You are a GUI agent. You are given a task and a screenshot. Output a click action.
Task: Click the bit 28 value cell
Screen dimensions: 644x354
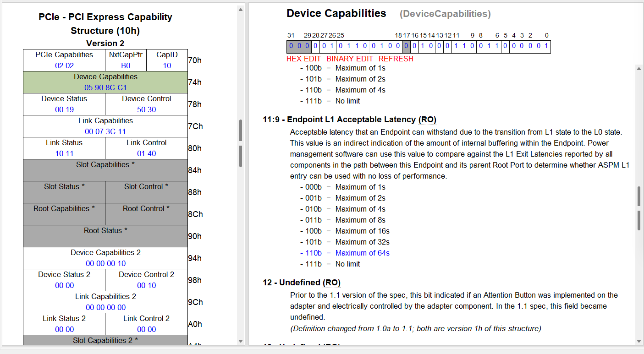tap(315, 46)
